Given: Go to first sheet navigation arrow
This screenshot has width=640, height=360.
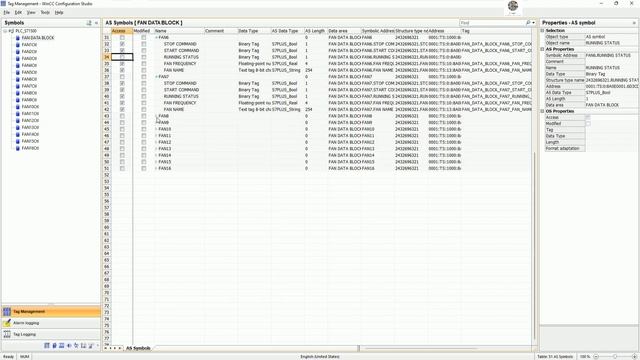Looking at the screenshot, I should pos(106,348).
